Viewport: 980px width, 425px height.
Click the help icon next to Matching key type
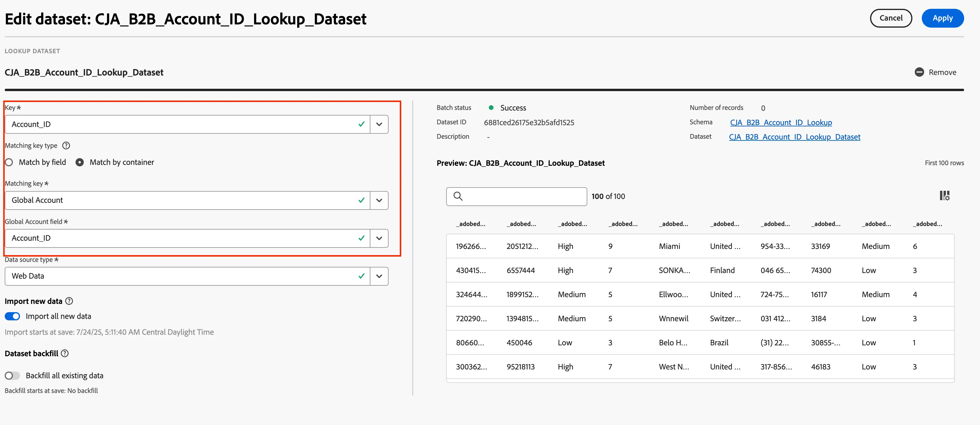(66, 146)
